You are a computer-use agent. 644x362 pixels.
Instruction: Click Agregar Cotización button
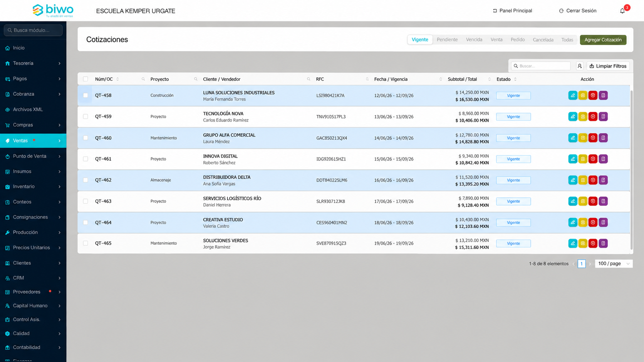click(603, 40)
